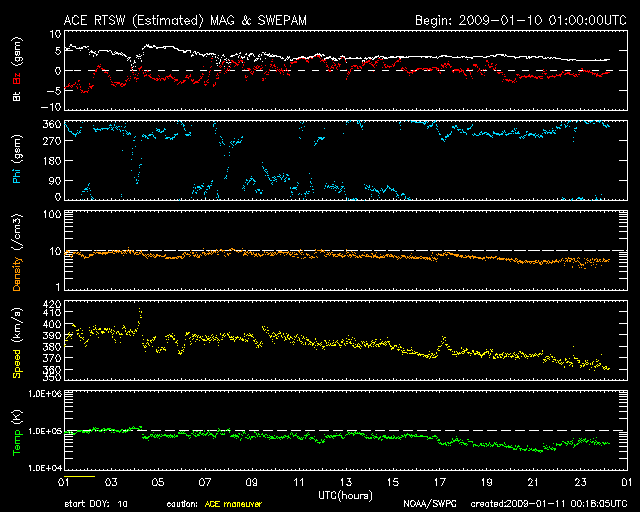Click the white Bt axis label
640x512 pixels.
[17, 96]
